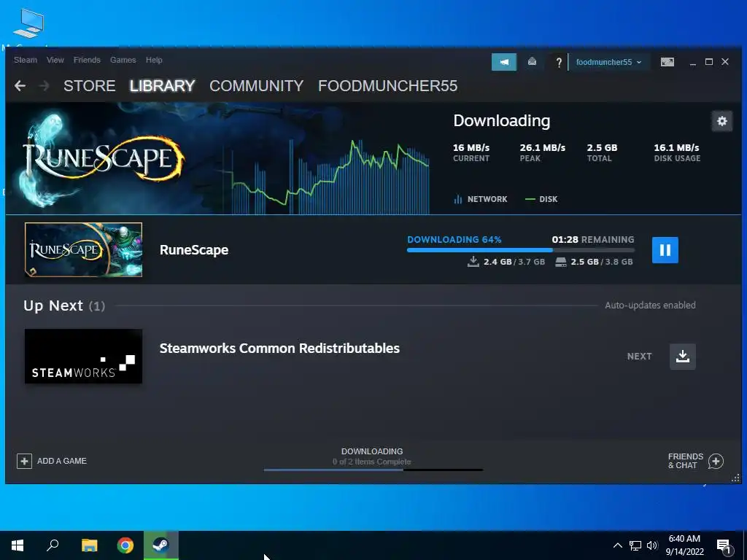The image size is (747, 560).
Task: Click the Steam taskbar icon
Action: 161,545
